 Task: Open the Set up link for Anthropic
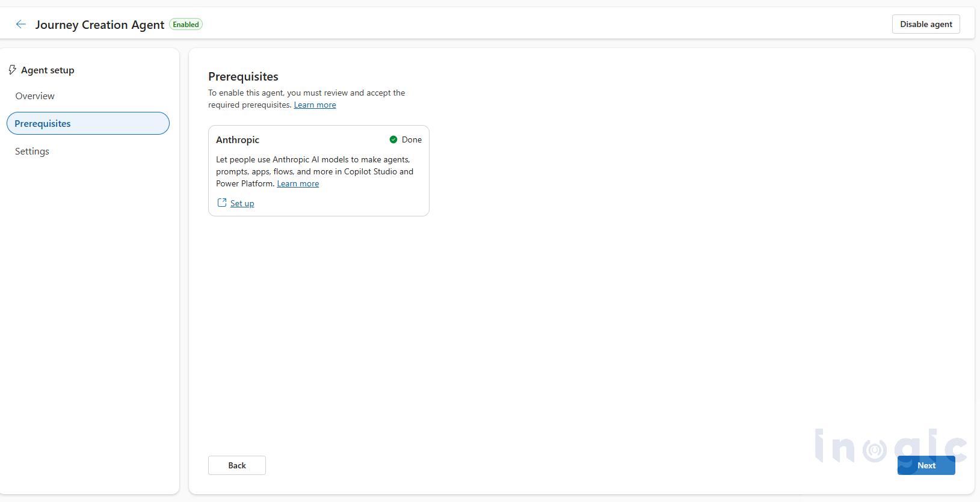click(242, 203)
